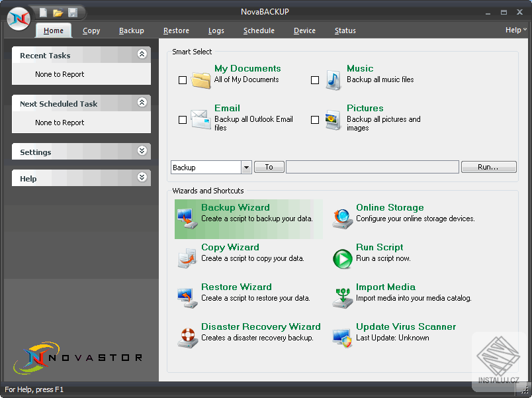Viewport: 532px width, 398px height.
Task: Click 'None to Report' under Recent Tasks
Action: 60,74
